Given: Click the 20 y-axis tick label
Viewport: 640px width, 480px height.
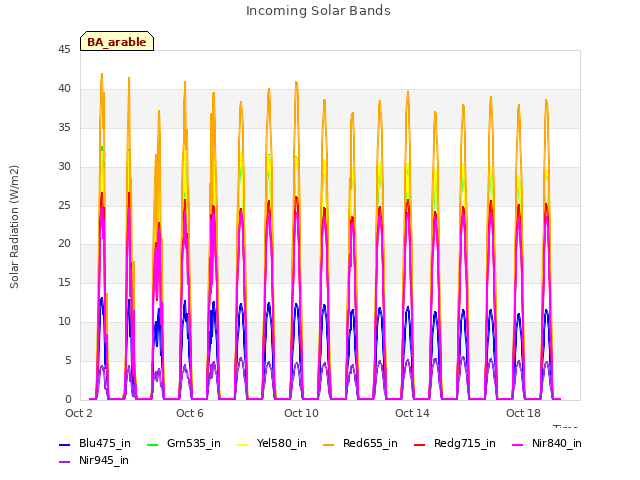Looking at the screenshot, I should point(64,244).
